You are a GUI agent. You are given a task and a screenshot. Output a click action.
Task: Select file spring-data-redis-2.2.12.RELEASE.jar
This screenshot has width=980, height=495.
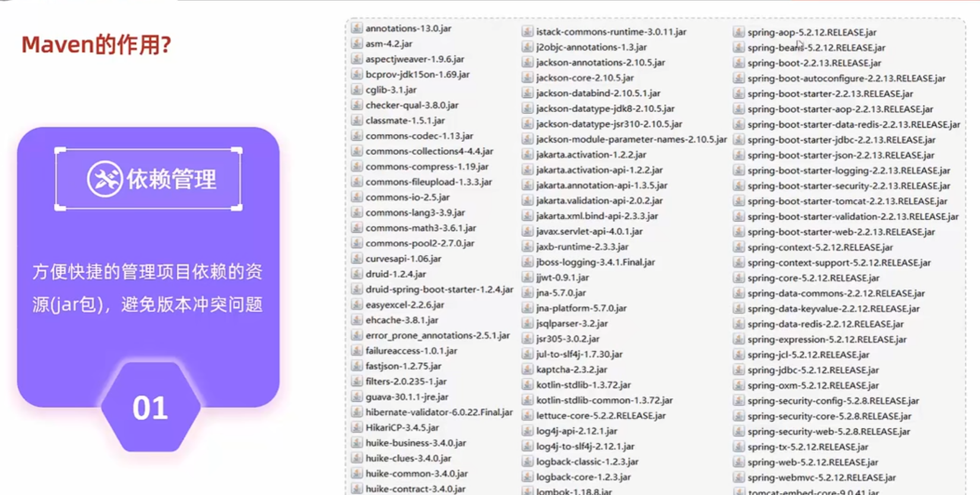(826, 324)
